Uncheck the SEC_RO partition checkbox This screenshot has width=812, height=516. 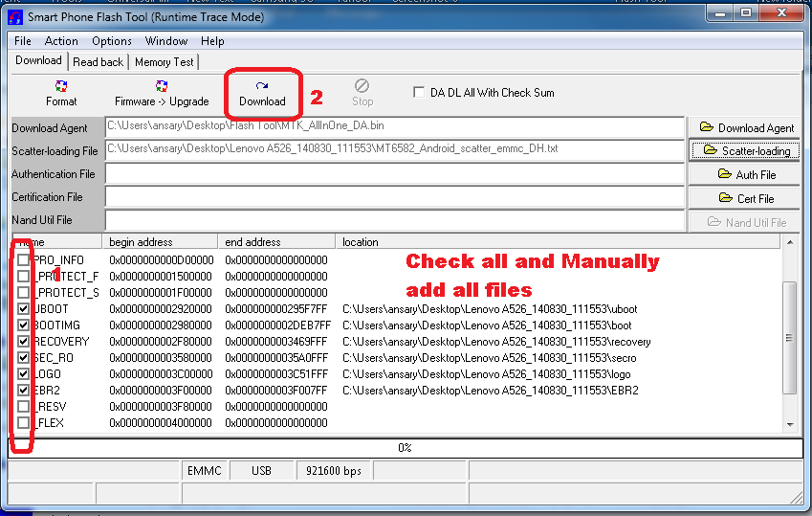point(23,357)
